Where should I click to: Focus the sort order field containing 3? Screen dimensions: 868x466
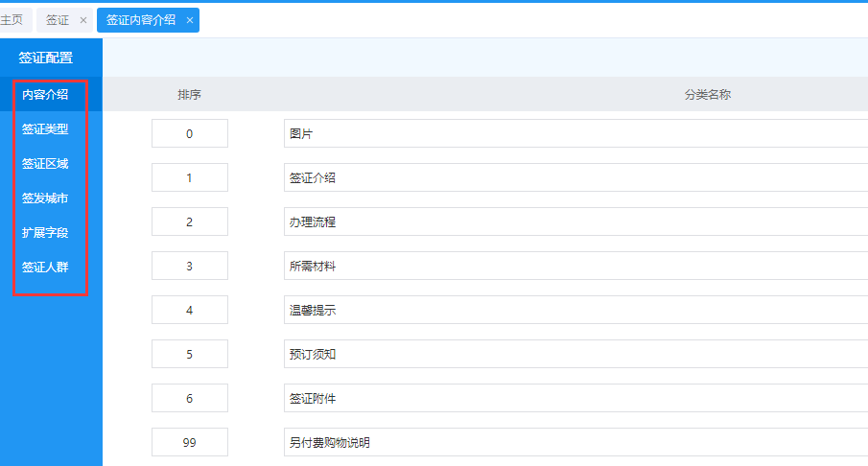(x=189, y=266)
